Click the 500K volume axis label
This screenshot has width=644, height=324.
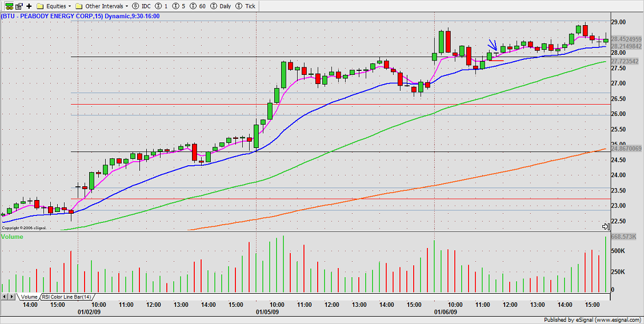pos(618,251)
